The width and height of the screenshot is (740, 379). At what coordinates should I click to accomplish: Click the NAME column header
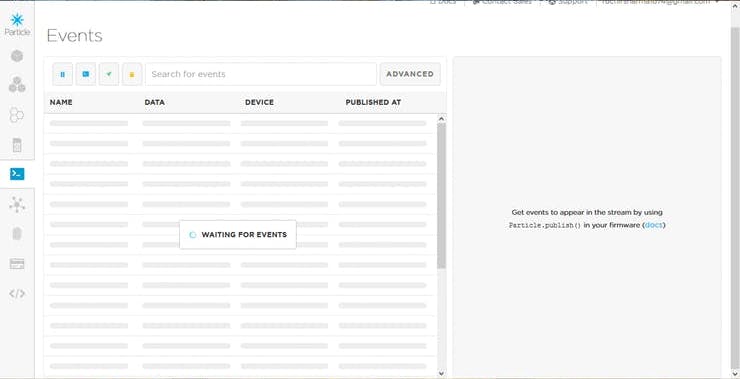[61, 102]
